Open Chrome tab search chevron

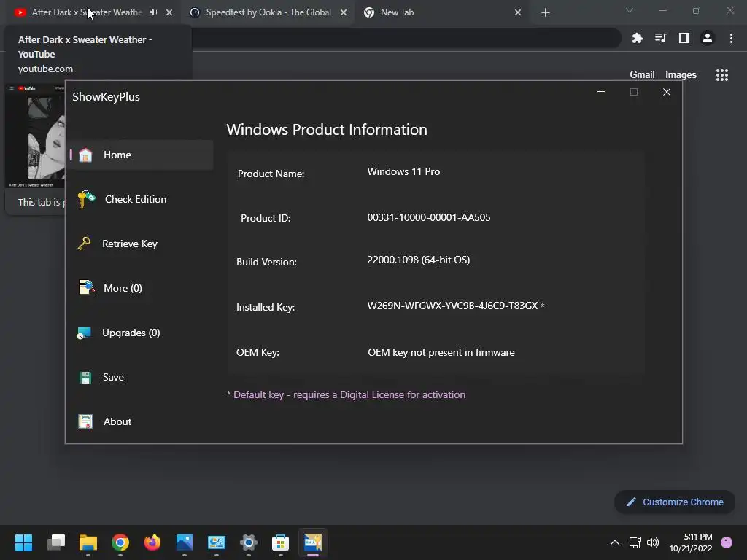(x=630, y=10)
